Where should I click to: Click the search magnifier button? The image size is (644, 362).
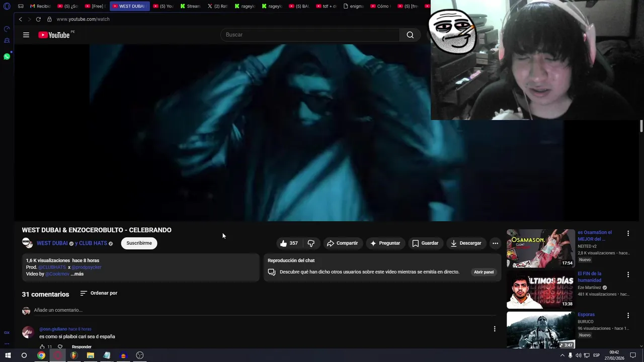(x=410, y=35)
